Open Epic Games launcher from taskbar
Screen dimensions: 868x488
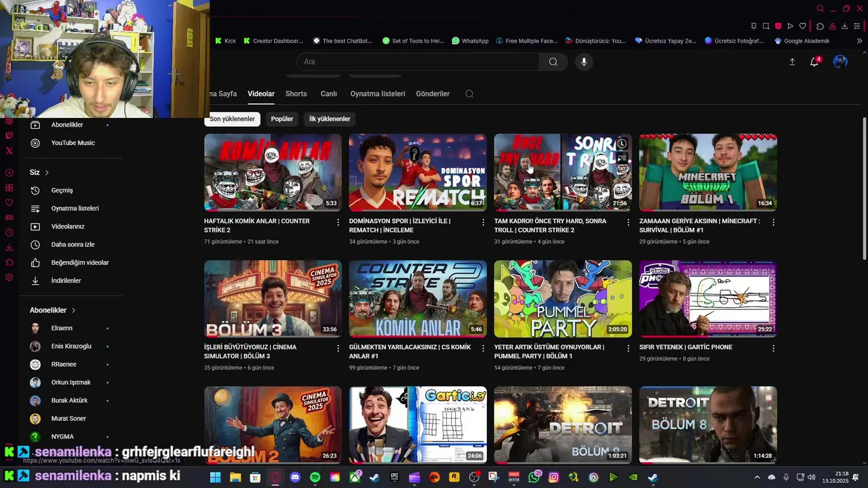point(395,477)
